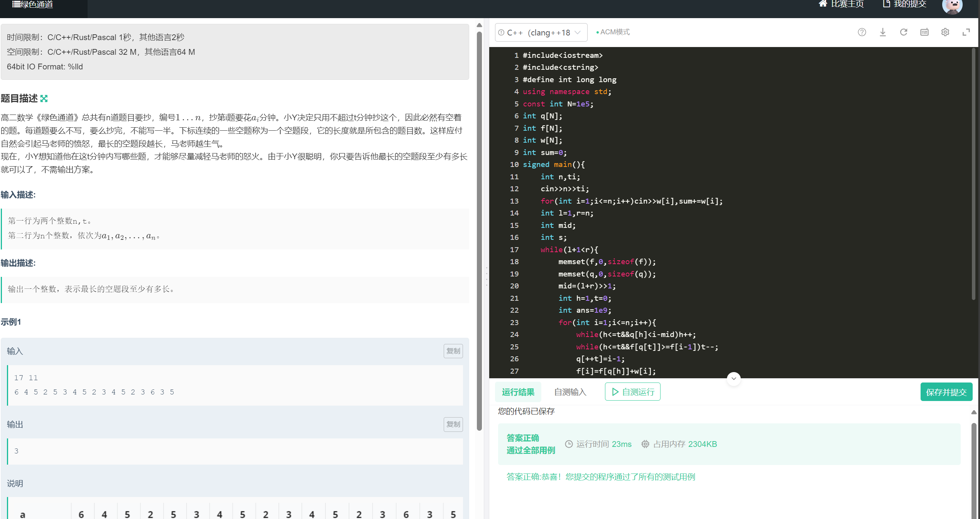The image size is (980, 519).
Task: Open the 我的提交 link
Action: 904,5
